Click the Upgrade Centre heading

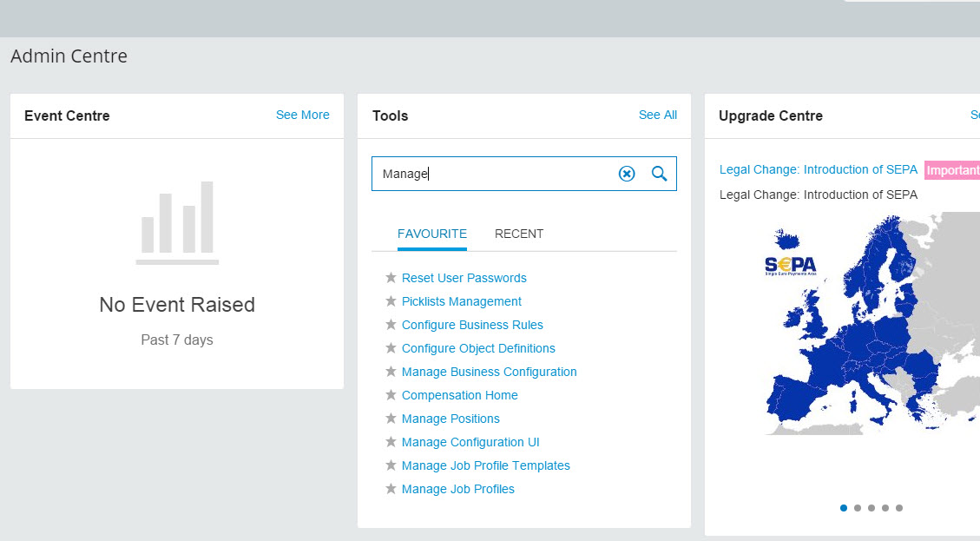[x=771, y=115]
